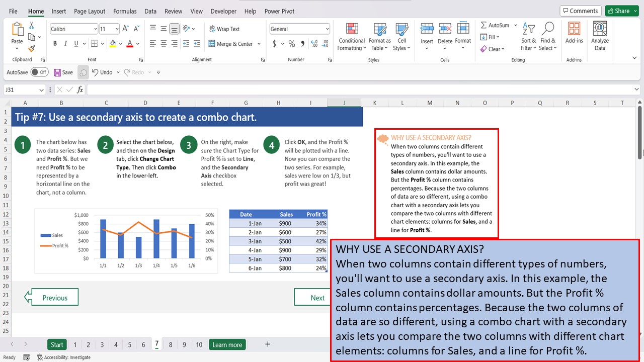Apply bold formatting with the Bold icon
This screenshot has width=644, height=362.
tap(55, 44)
